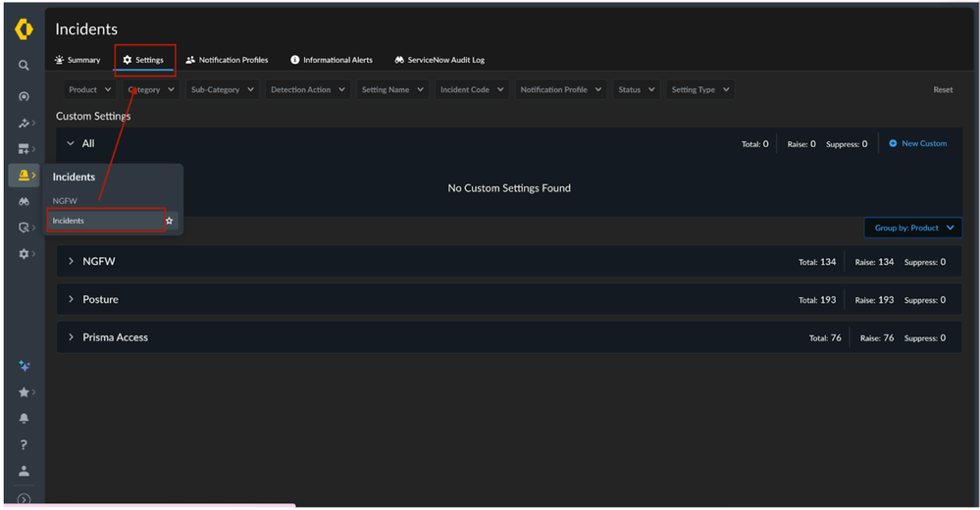Open help via the question mark icon
This screenshot has width=980, height=510.
(x=24, y=444)
